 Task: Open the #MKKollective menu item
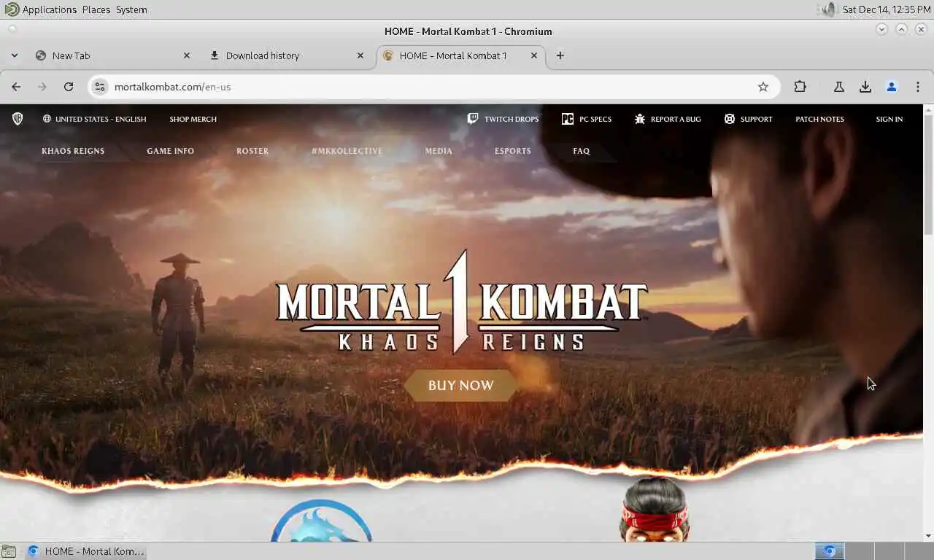[x=347, y=151]
